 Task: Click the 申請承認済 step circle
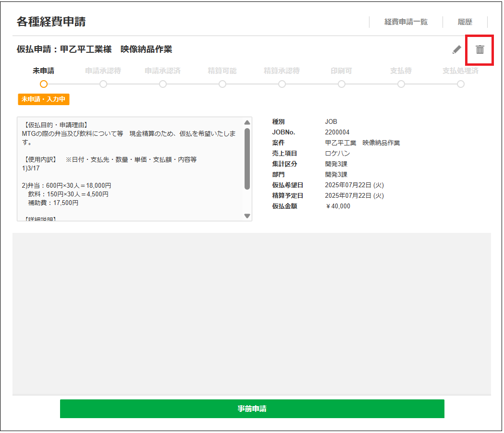(163, 84)
